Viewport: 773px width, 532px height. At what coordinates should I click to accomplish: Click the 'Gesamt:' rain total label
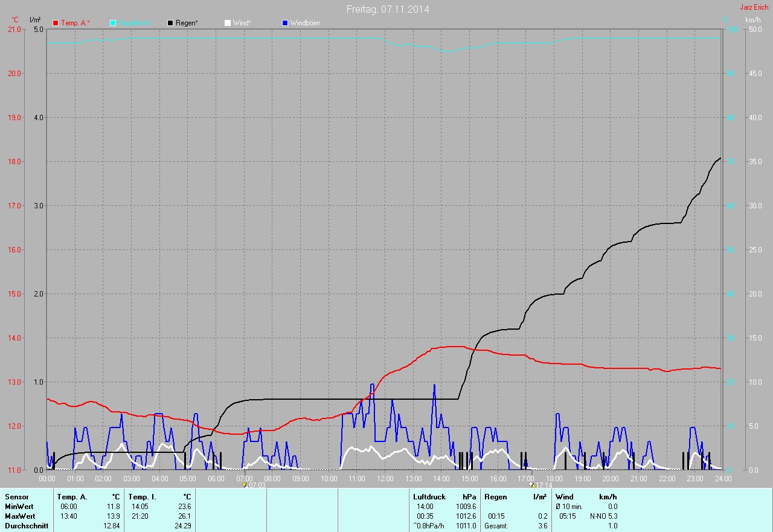coord(496,526)
